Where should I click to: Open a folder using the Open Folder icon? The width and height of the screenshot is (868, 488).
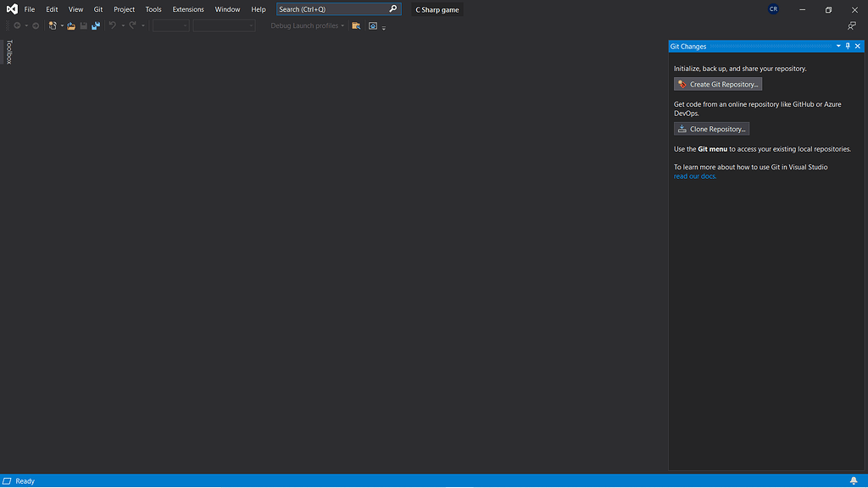71,25
